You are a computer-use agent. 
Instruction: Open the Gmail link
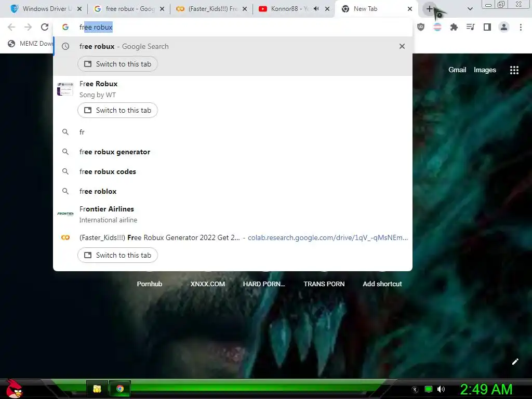(457, 70)
